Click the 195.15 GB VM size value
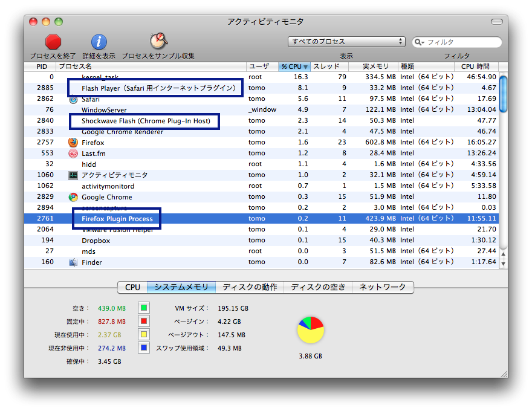532x411 pixels. point(233,308)
